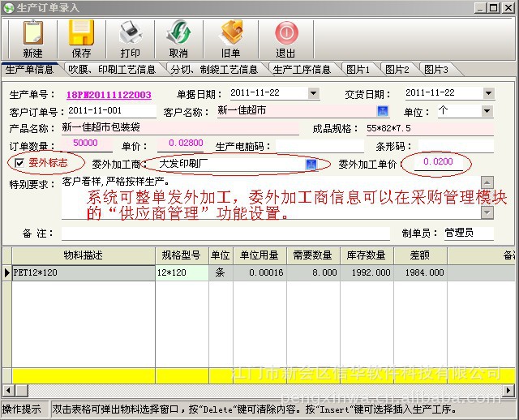Click the 保存 (Save) floppy disk icon
This screenshot has width=519, height=420.
point(81,32)
